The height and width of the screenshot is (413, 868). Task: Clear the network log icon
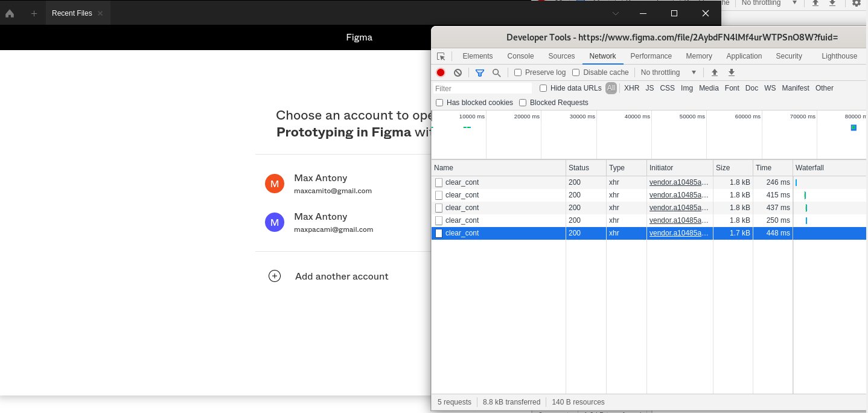coord(458,72)
